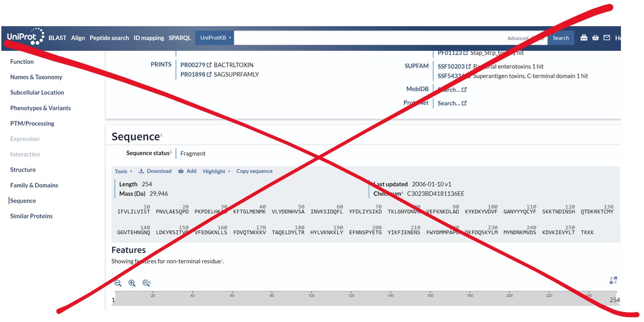Screen dimensions: 644x322
Task: Open Align from the top navigation
Action: [78, 38]
